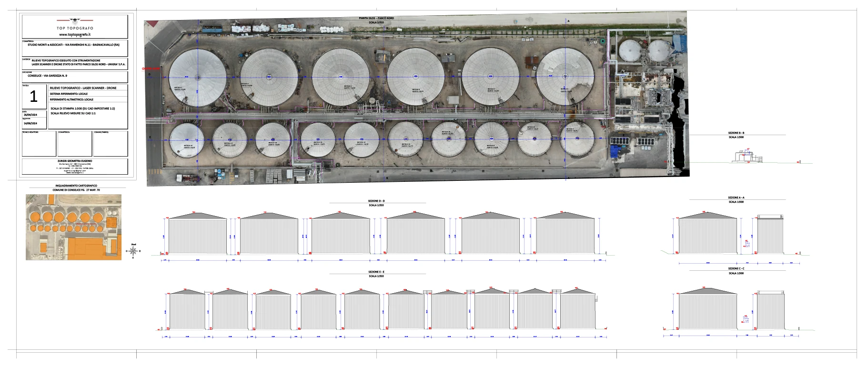Select ZUNGRI GEOMETRA EUGENIO surveyor name

(x=75, y=161)
